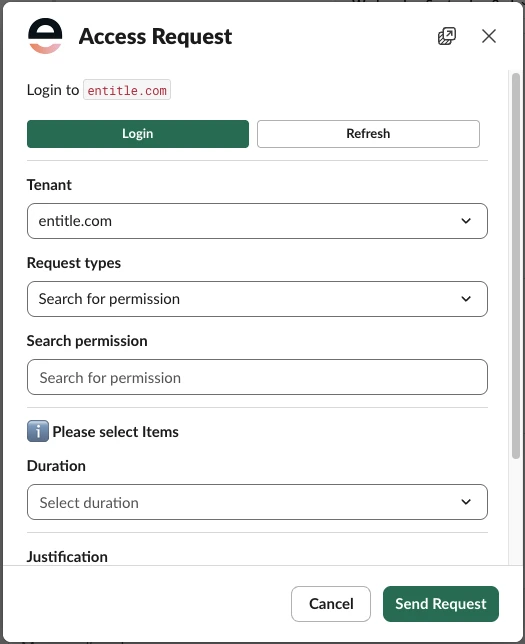Image resolution: width=525 pixels, height=644 pixels.
Task: Click Cancel at the dialog bottom
Action: coord(331,604)
